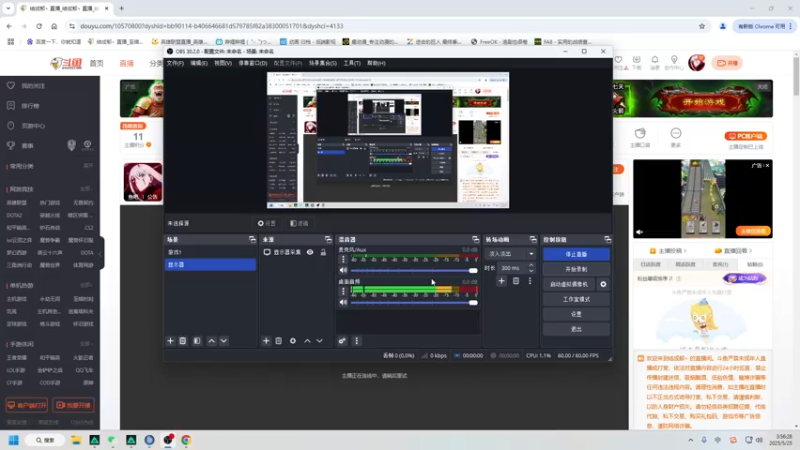Open 视图(V) menu in OBS
Screen dimensions: 800x450
point(223,63)
